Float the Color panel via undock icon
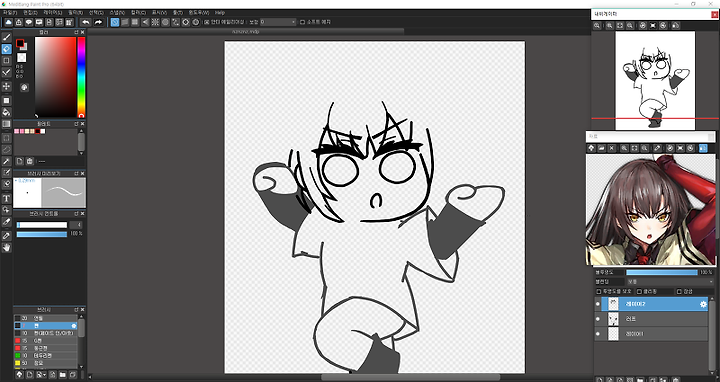The width and height of the screenshot is (720, 382). 76,33
